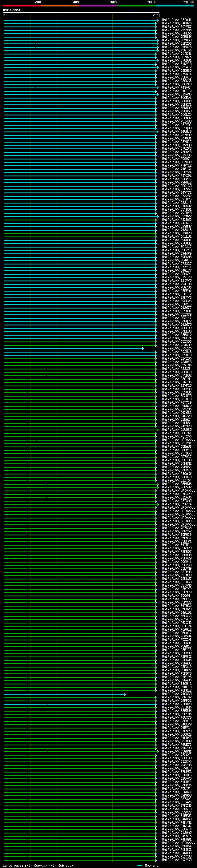Open hit UniRef100_B4B8Z0
The width and height of the screenshot is (197, 868).
coord(176,23)
